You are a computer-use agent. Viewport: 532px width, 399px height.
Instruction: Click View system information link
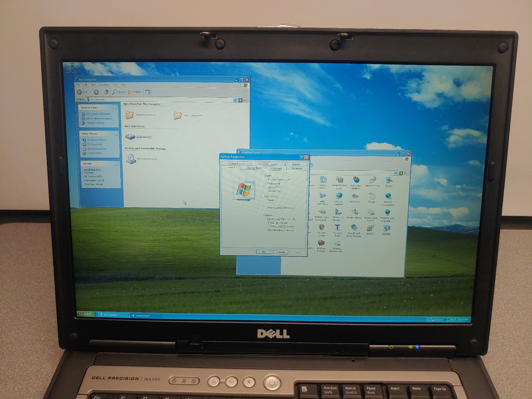[x=98, y=114]
